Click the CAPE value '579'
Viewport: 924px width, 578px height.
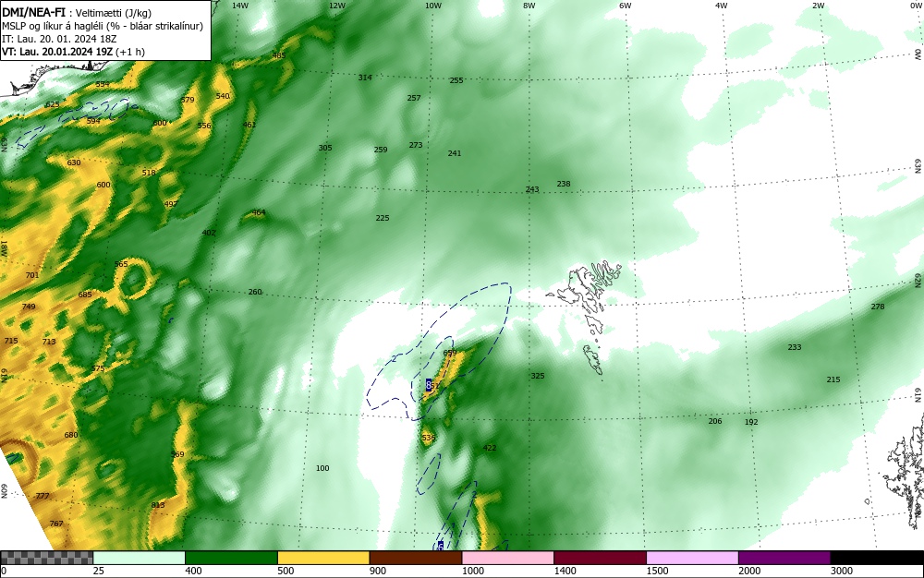click(x=188, y=100)
